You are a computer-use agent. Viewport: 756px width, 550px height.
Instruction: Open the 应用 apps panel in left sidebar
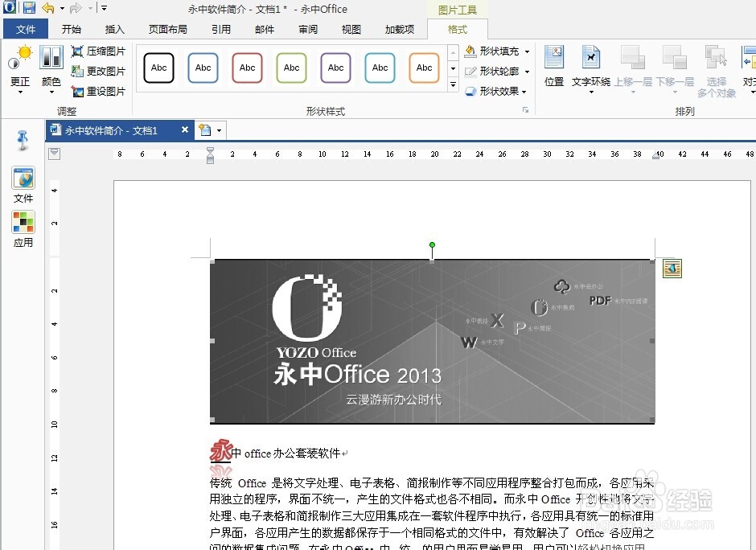[23, 229]
